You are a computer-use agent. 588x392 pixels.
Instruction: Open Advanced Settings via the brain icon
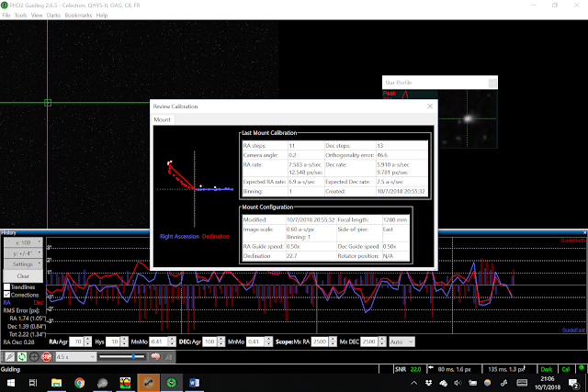pyautogui.click(x=155, y=357)
